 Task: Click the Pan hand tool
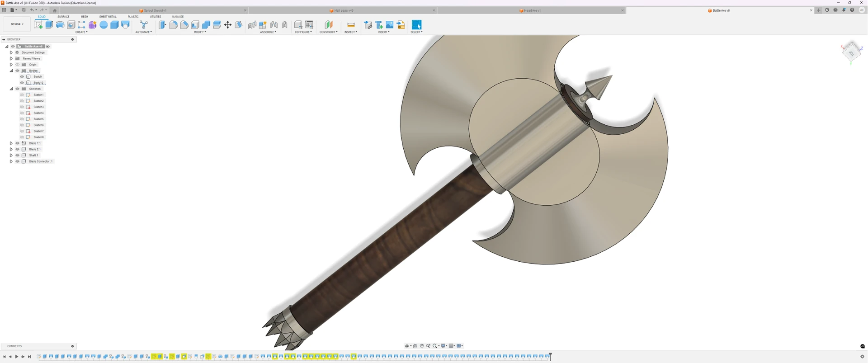(x=422, y=346)
